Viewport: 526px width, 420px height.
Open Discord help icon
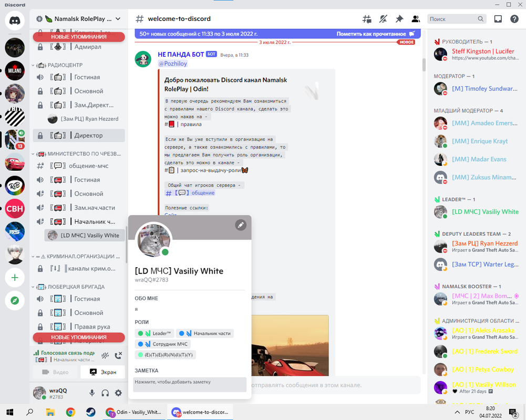click(514, 19)
